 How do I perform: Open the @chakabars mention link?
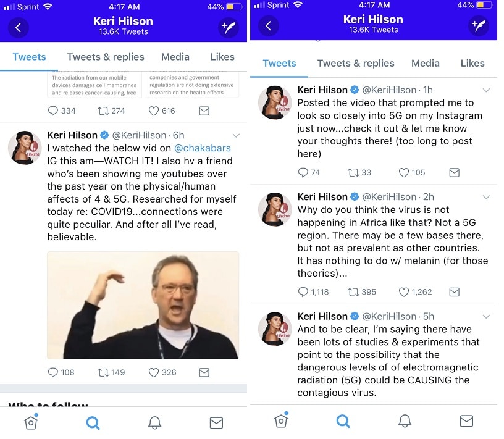click(x=201, y=148)
